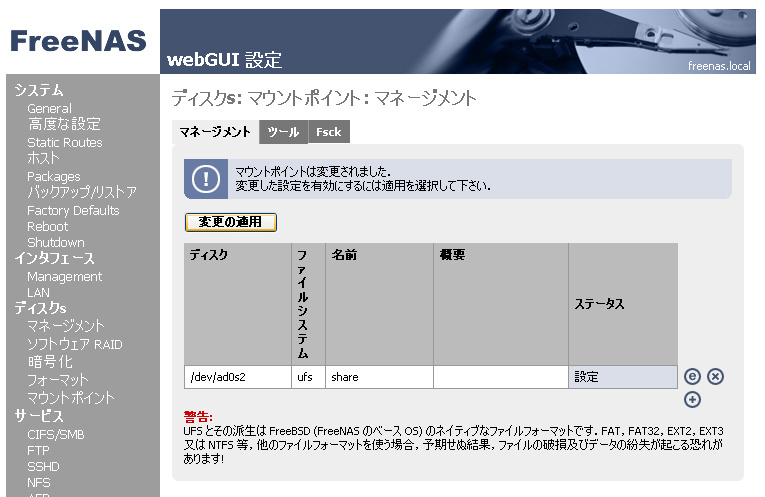Click the exclamation info icon in notice box
765x497 pixels.
pos(206,179)
